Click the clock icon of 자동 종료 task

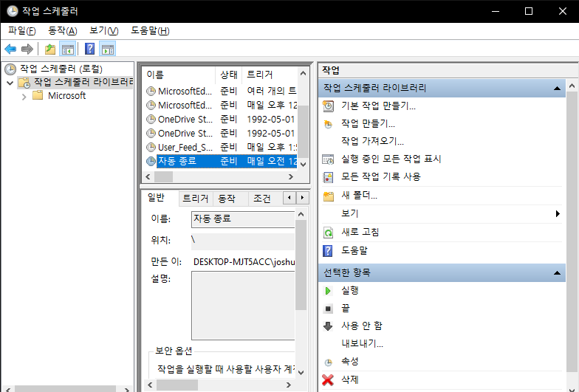[151, 161]
